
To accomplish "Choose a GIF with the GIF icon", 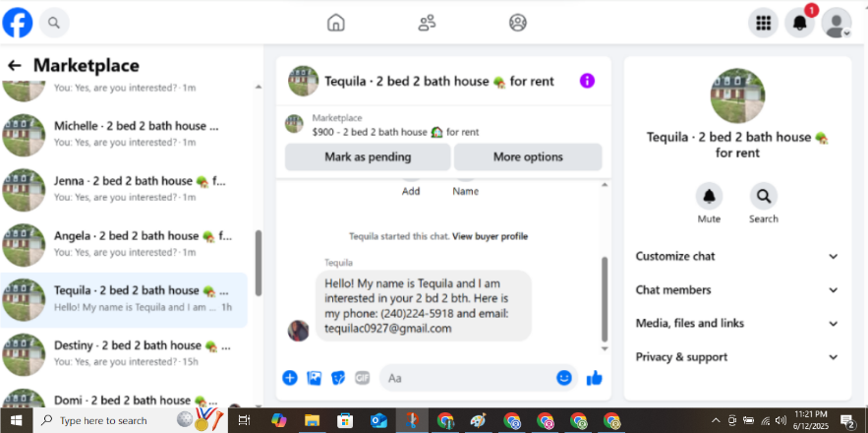I will [x=362, y=378].
